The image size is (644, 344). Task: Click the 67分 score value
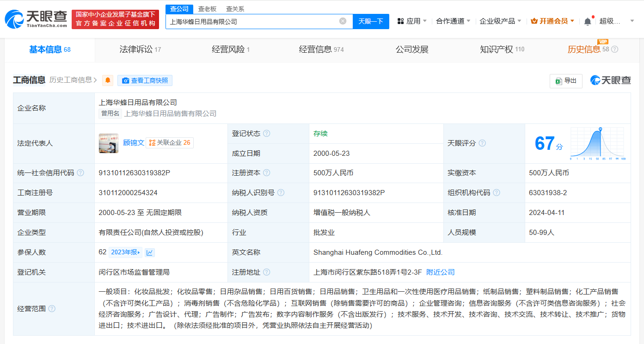549,144
